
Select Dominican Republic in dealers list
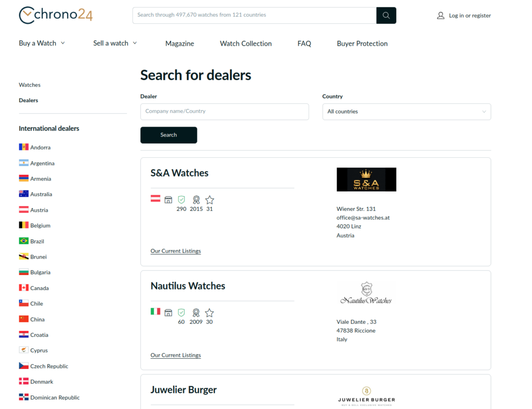(x=55, y=398)
